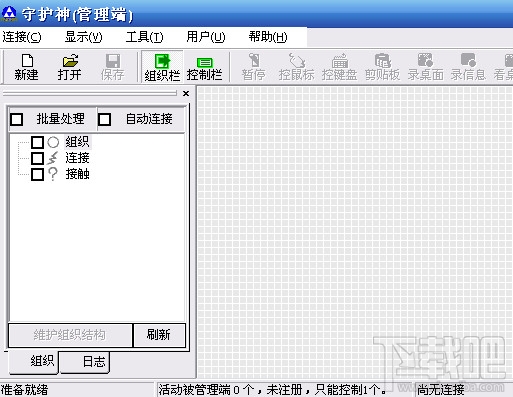Check the box next to 连接 node
The image size is (513, 397).
tap(37, 158)
